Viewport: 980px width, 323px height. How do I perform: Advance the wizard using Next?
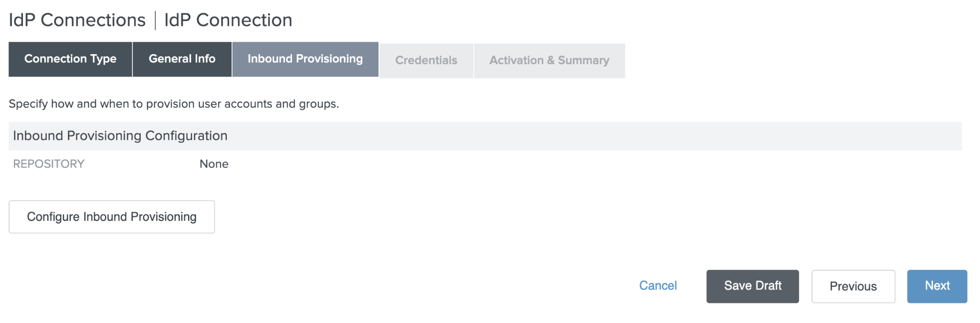[x=936, y=286]
